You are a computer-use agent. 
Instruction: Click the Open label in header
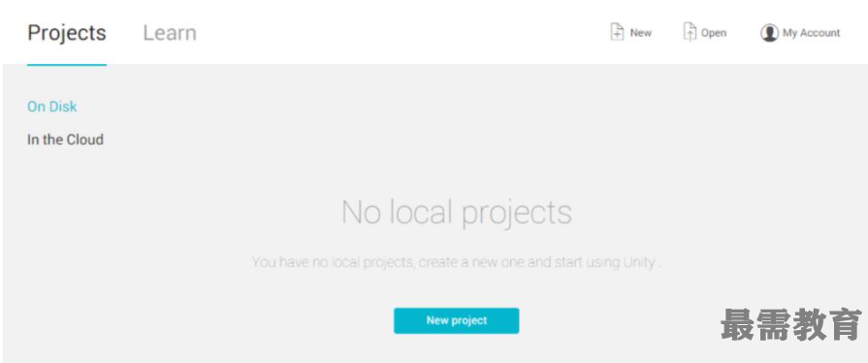pyautogui.click(x=714, y=33)
